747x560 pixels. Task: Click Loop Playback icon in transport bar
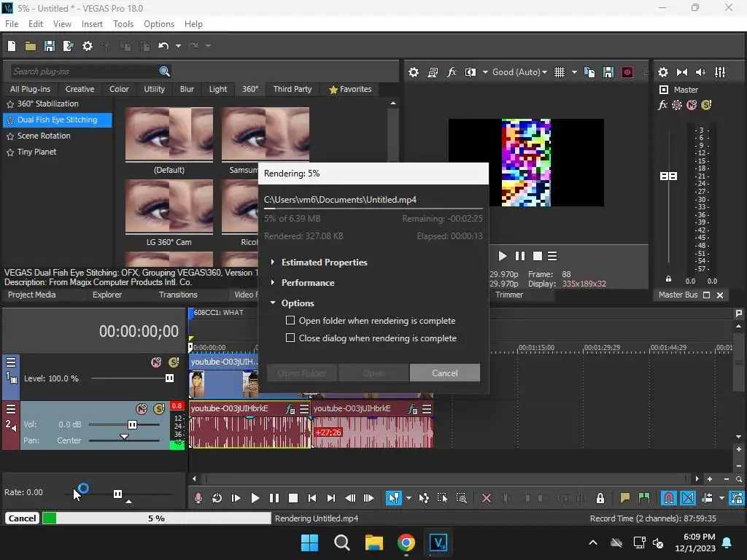click(x=217, y=498)
